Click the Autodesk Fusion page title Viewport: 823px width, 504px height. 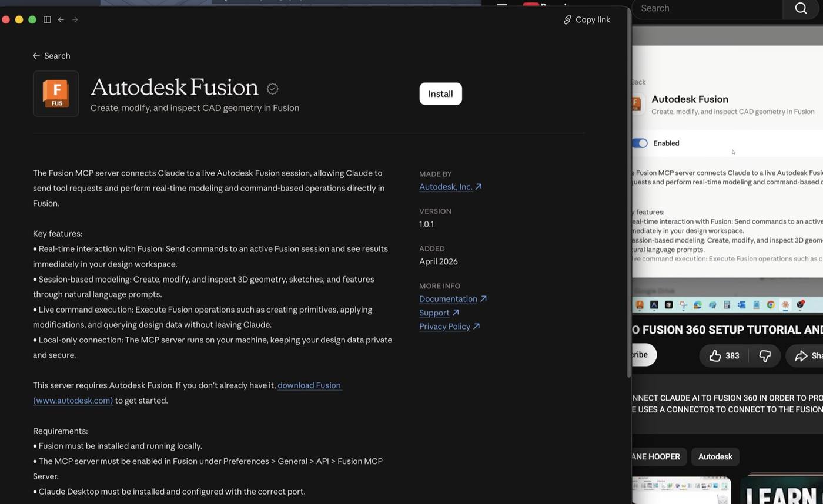point(175,88)
